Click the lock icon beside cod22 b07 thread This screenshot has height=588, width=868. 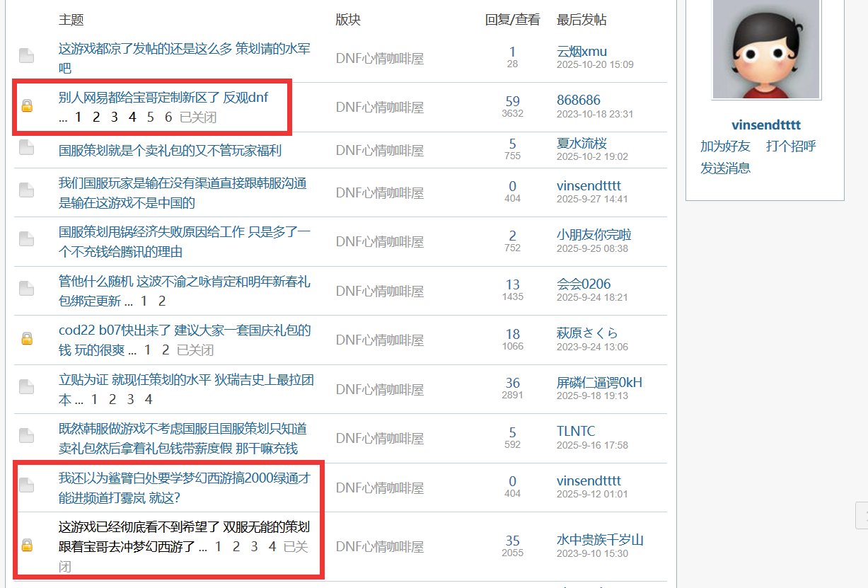pos(26,338)
